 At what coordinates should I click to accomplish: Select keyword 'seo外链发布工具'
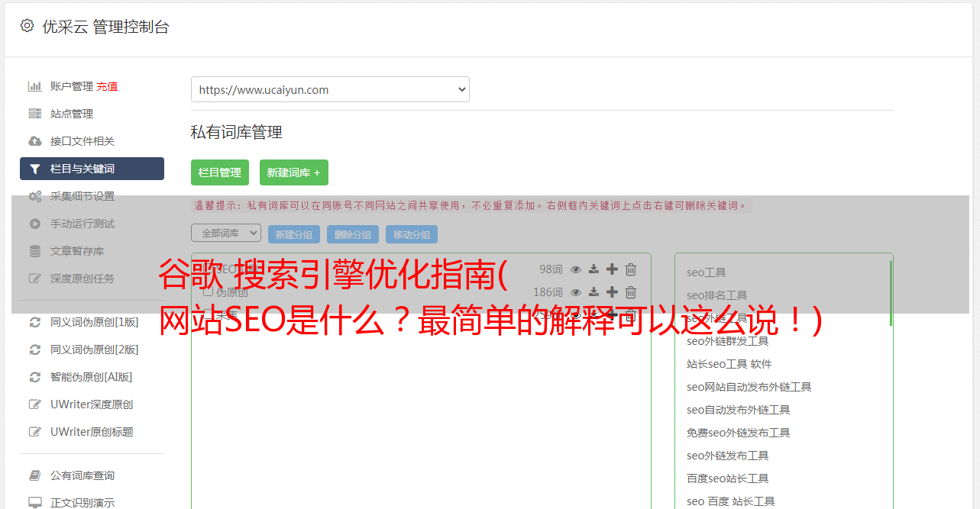tap(728, 456)
